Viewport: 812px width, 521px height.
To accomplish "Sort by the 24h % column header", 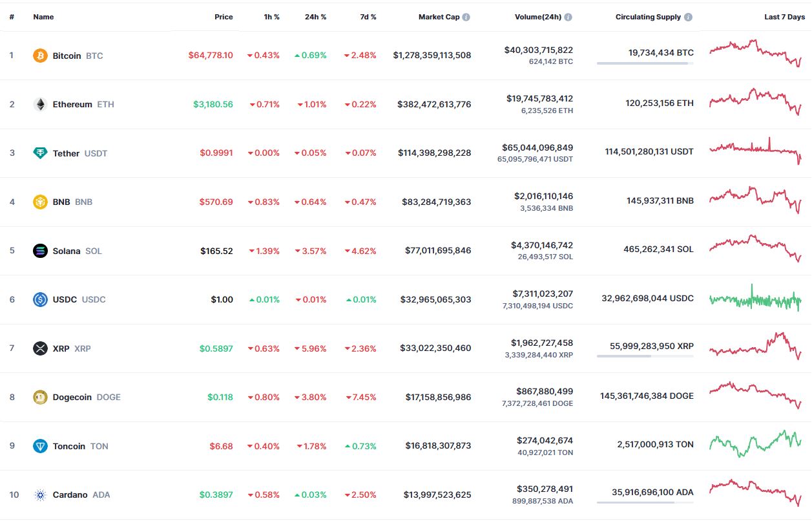I will [315, 17].
